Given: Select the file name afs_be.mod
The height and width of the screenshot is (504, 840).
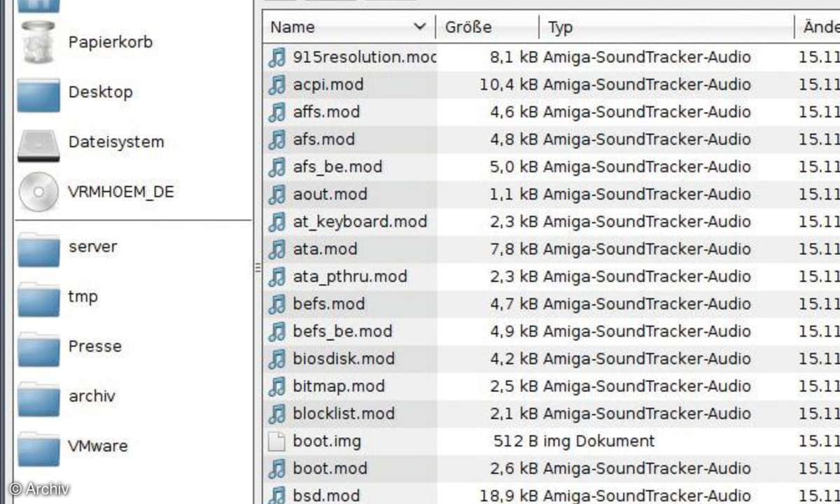Looking at the screenshot, I should point(337,167).
